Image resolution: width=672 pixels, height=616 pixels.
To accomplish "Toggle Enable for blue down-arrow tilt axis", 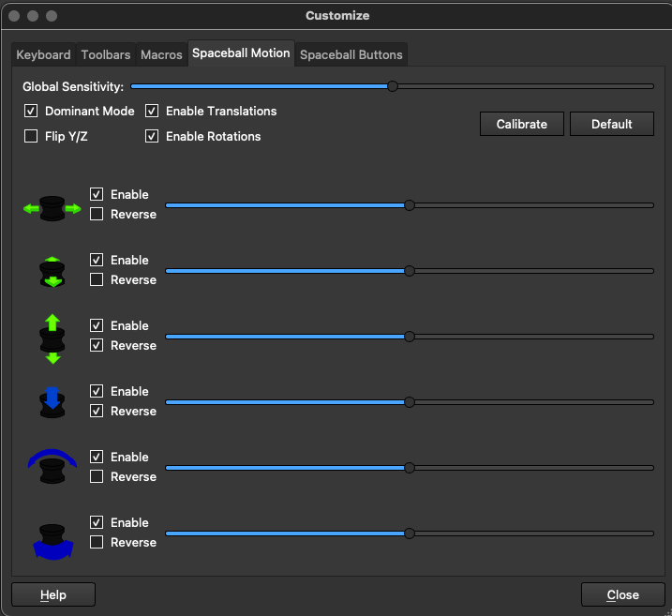I will click(x=97, y=391).
